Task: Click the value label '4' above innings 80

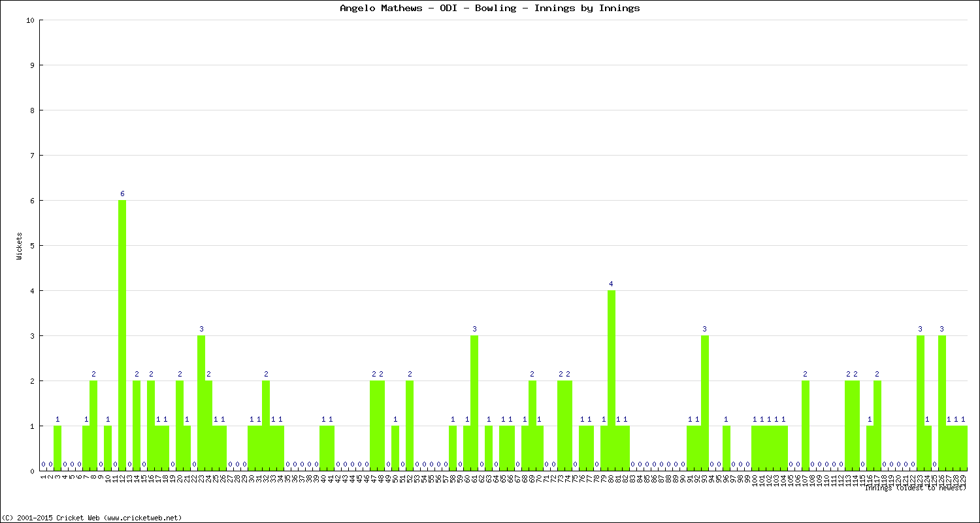Action: pos(612,284)
